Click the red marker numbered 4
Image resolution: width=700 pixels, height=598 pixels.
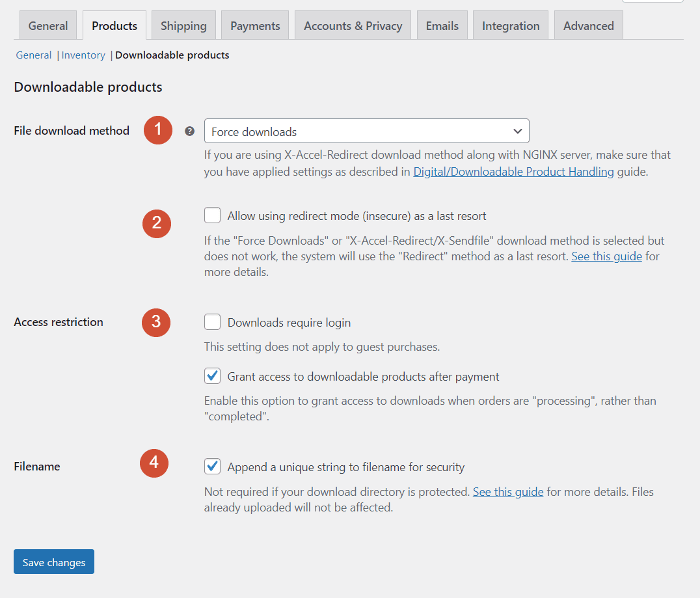click(x=154, y=463)
